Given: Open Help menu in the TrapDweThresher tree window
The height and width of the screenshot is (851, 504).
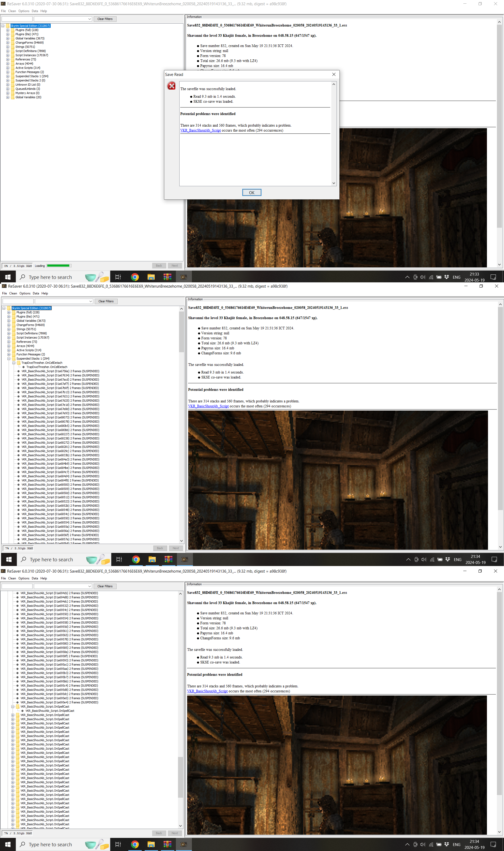Looking at the screenshot, I should pos(45,294).
